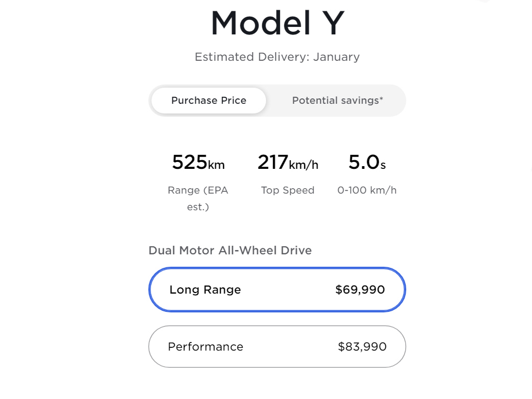Click the s unit beside 5.0
The width and height of the screenshot is (532, 399).
(x=383, y=165)
